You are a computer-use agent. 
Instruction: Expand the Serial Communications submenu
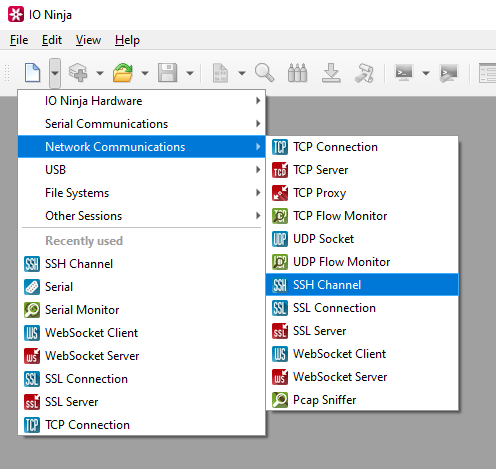click(142, 124)
